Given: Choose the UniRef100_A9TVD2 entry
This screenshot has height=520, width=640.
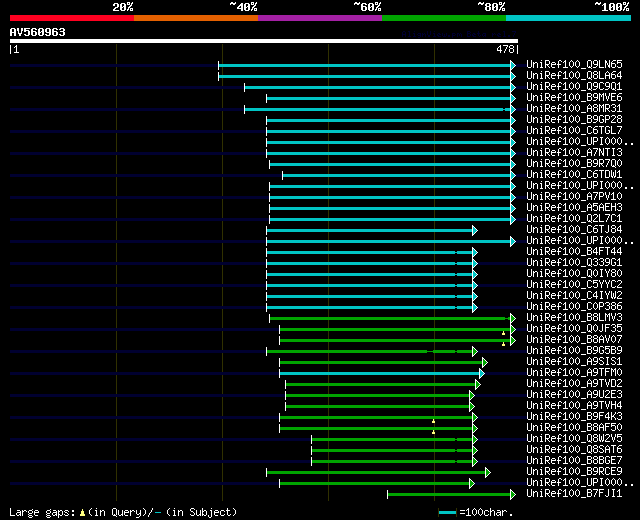Looking at the screenshot, I should (x=574, y=384).
